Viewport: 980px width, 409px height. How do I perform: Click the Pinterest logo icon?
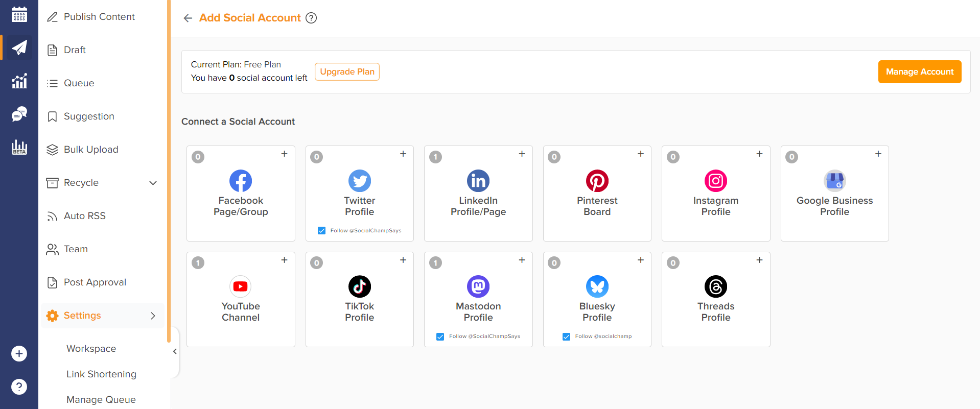[597, 181]
